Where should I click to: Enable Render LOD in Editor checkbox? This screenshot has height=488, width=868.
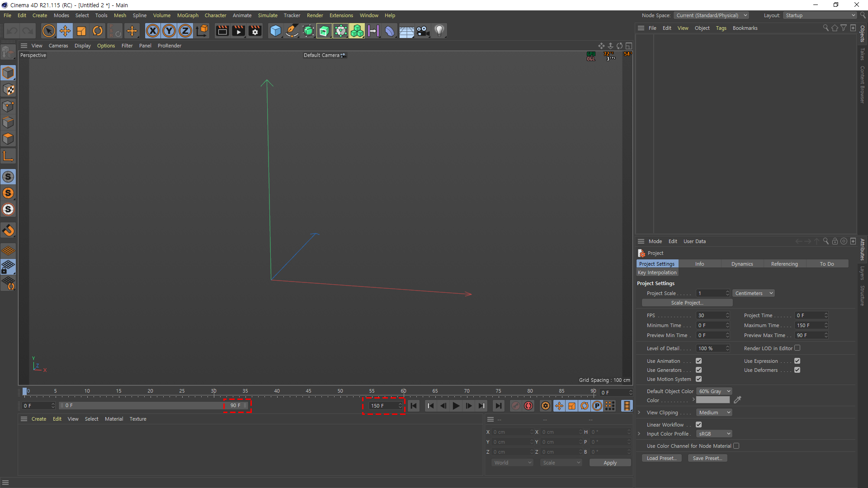point(797,348)
